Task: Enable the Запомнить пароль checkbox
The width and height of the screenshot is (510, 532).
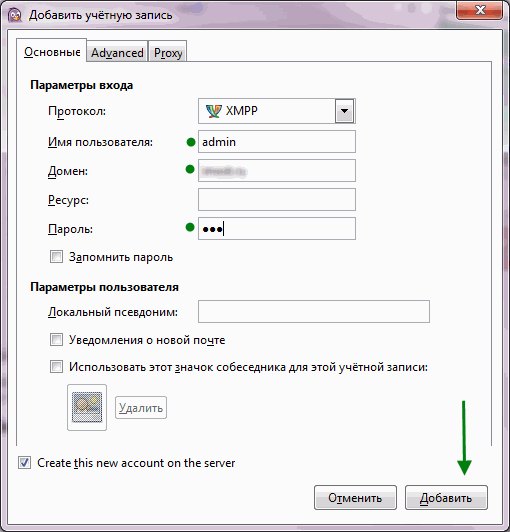Action: tap(56, 257)
